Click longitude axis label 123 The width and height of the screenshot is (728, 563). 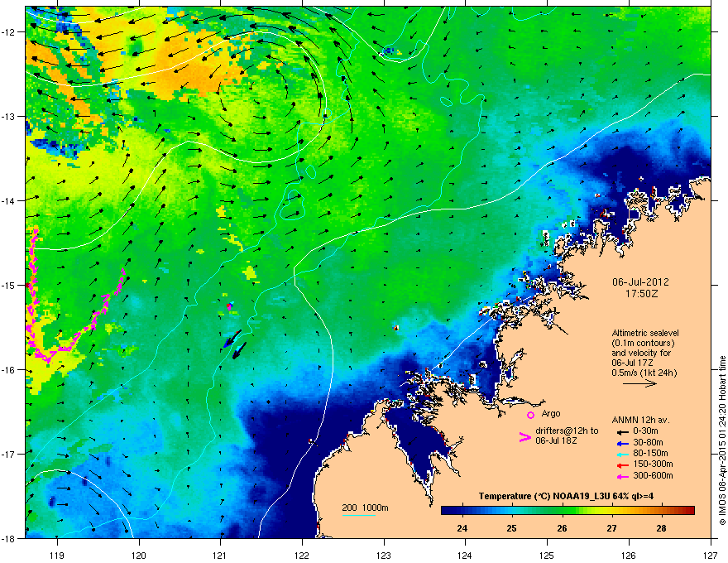[x=384, y=555]
